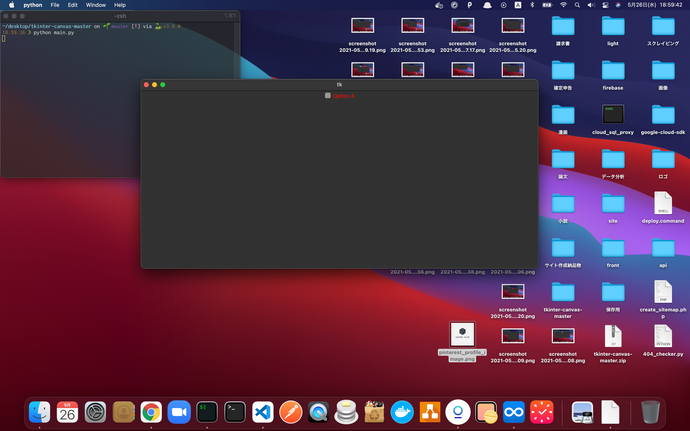Open Calendar showing 26 in Dock
The width and height of the screenshot is (690, 431).
click(x=67, y=412)
